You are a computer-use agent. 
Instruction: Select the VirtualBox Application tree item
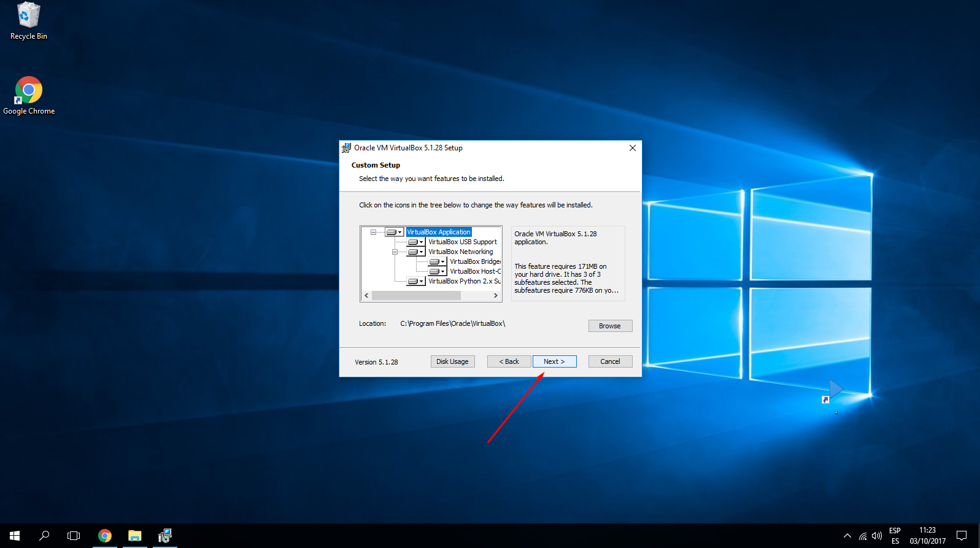pyautogui.click(x=438, y=232)
